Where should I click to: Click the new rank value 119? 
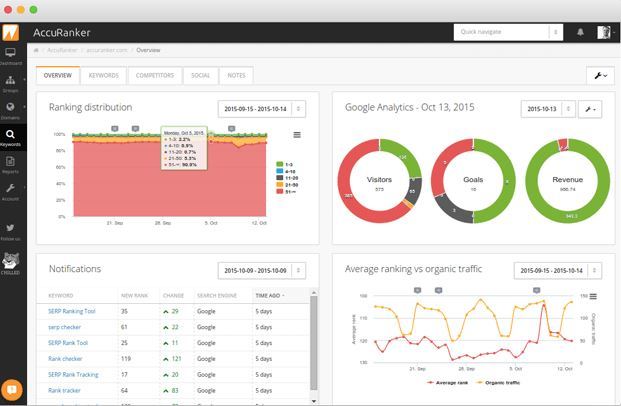pos(126,359)
